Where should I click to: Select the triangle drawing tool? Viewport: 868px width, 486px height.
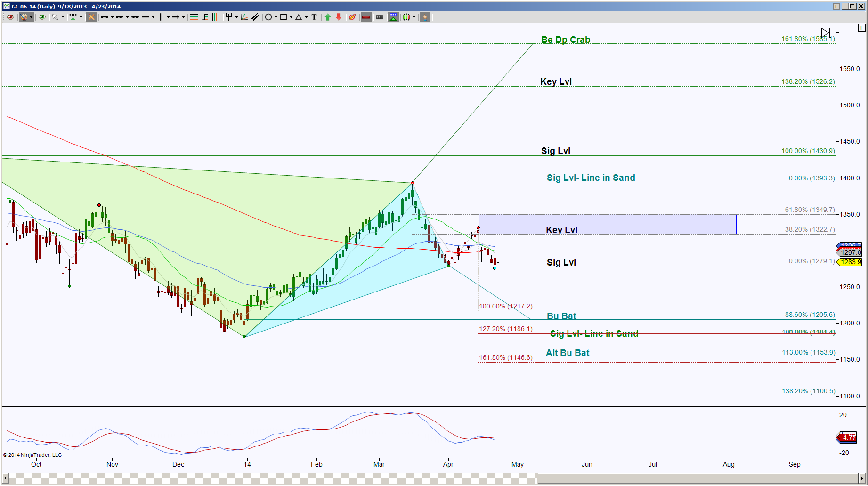[299, 17]
